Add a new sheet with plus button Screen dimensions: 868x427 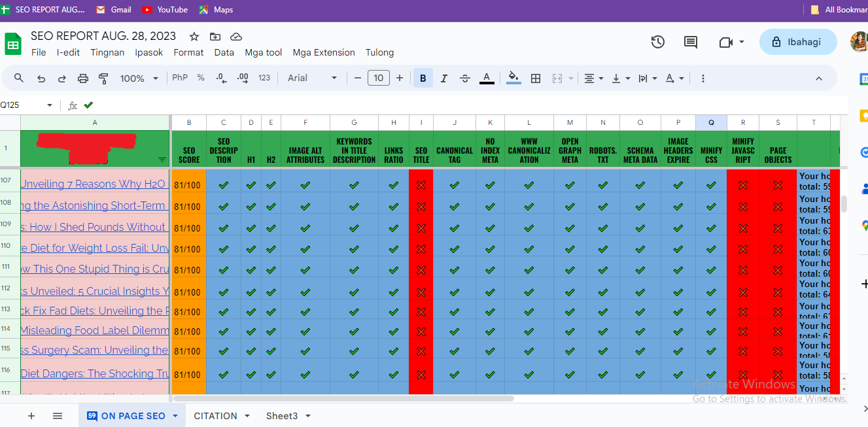31,416
